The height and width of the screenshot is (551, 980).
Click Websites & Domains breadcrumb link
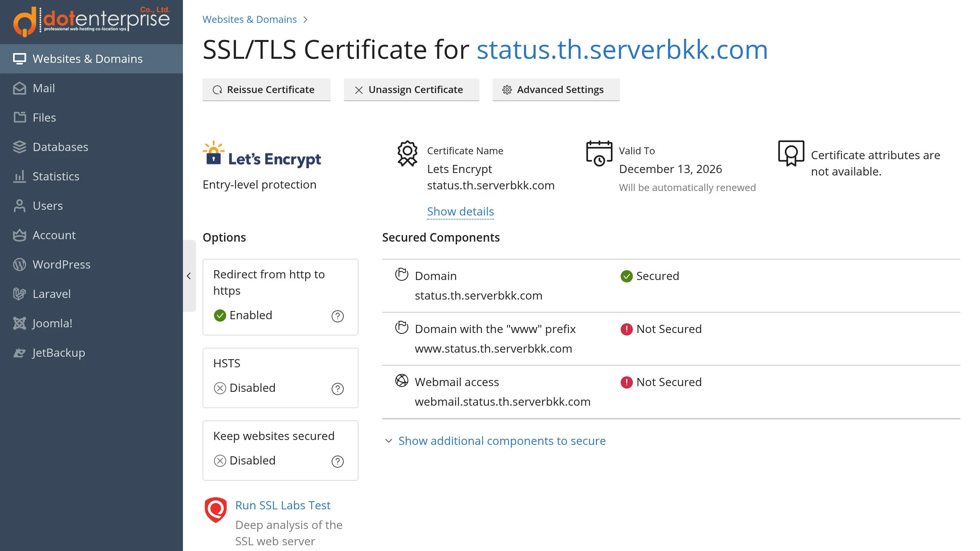249,20
